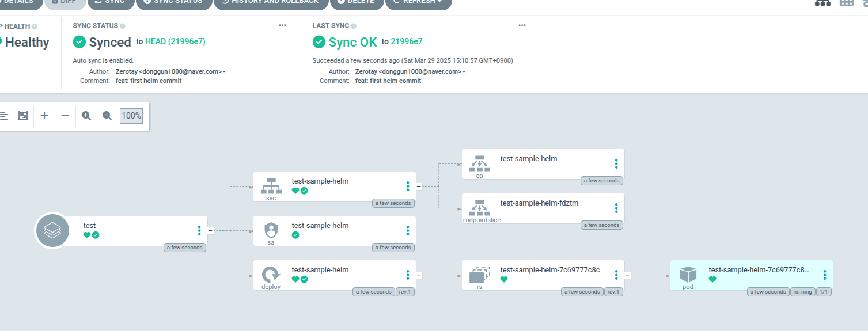Expand all nodes with the plus icon
This screenshot has width=868, height=331.
coord(44,116)
